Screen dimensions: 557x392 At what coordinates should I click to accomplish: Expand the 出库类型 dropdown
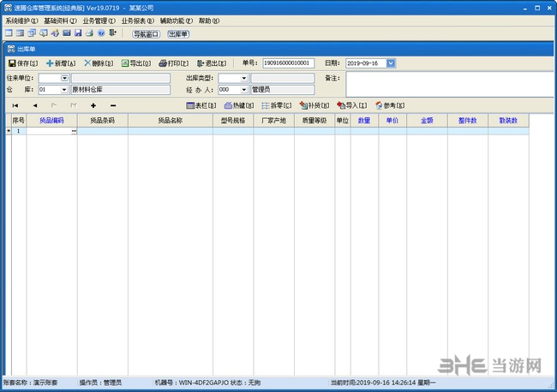point(245,78)
